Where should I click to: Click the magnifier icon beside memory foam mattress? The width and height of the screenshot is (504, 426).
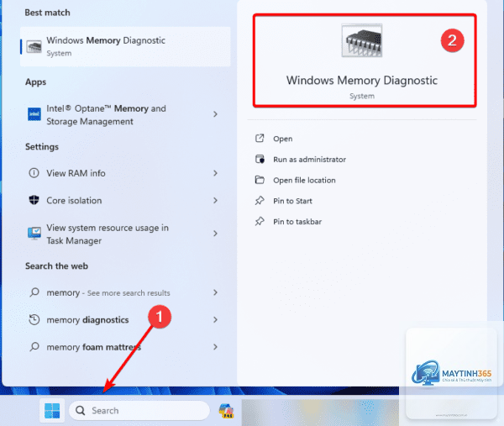34,346
